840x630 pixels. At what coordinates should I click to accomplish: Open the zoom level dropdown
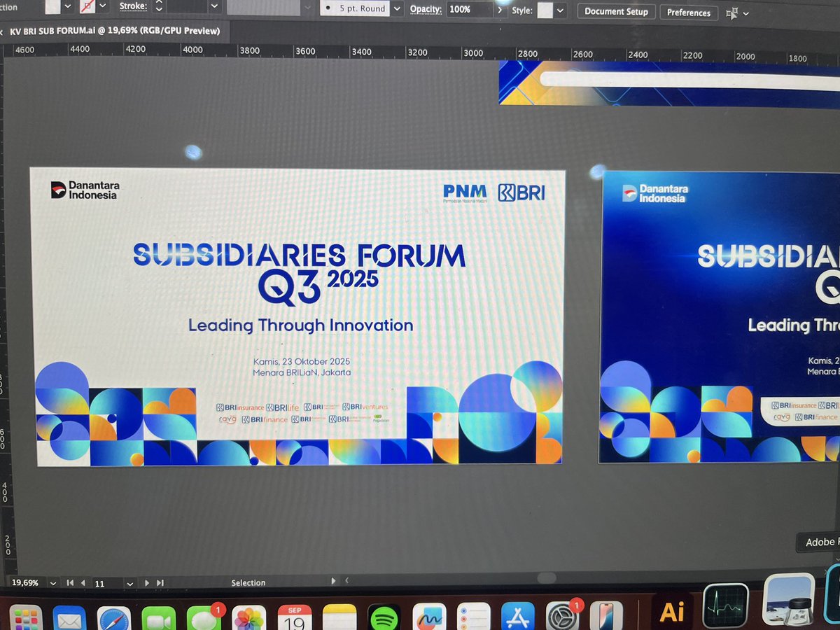click(x=53, y=583)
